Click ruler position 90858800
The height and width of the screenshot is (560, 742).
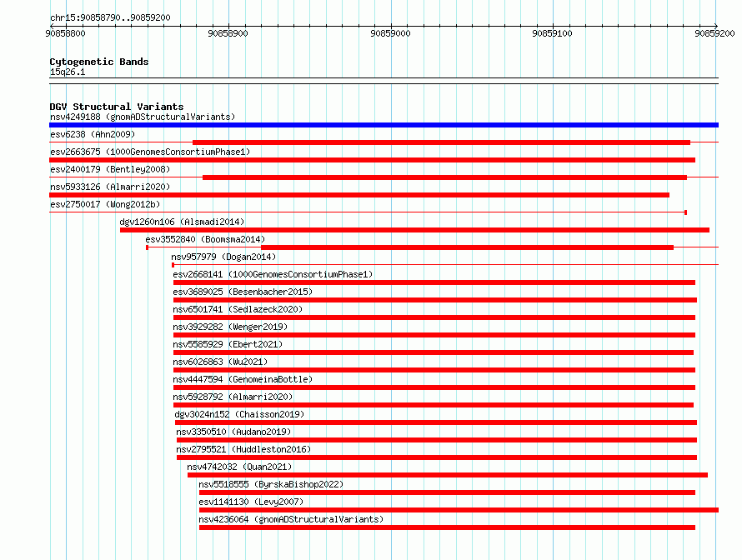click(x=65, y=33)
